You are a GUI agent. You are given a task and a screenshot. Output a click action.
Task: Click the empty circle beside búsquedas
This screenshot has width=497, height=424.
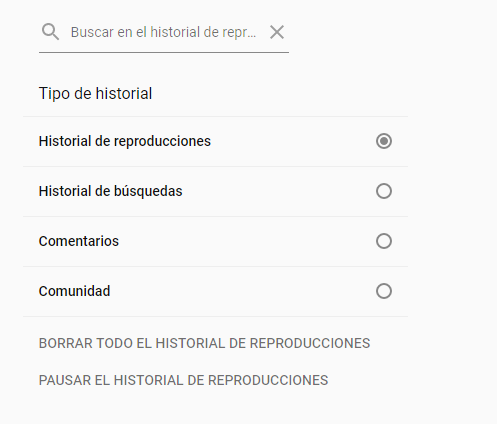pyautogui.click(x=384, y=191)
